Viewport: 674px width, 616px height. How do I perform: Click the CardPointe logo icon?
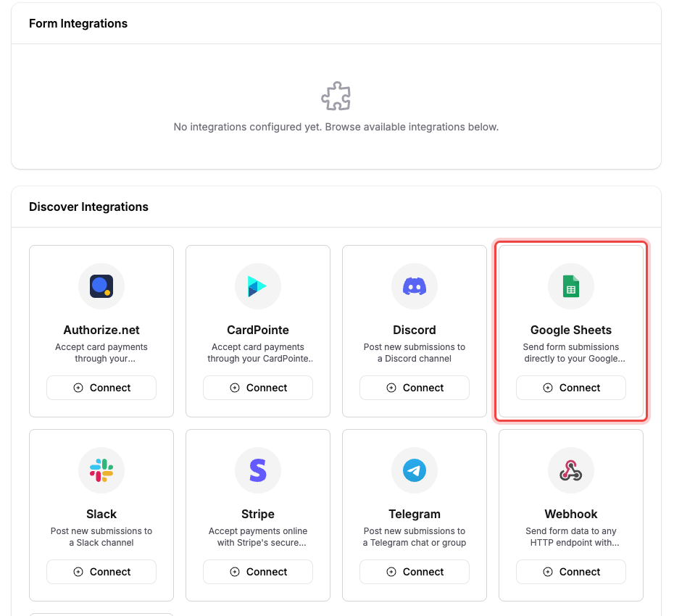click(257, 286)
